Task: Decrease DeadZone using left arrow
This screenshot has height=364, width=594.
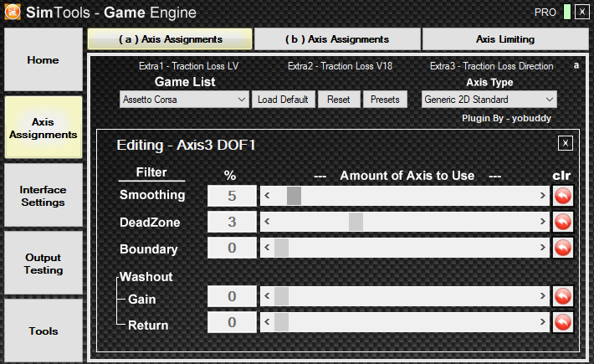Action: click(267, 222)
